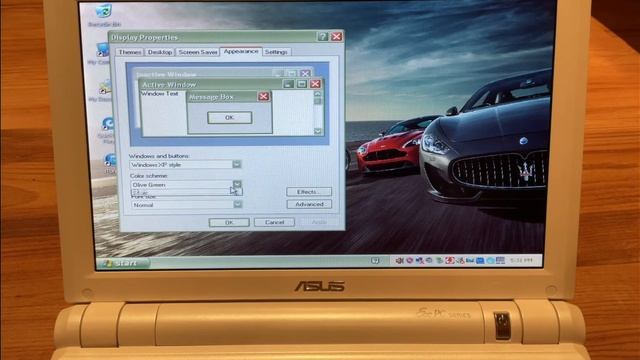Switch to the Themes tab

129,52
